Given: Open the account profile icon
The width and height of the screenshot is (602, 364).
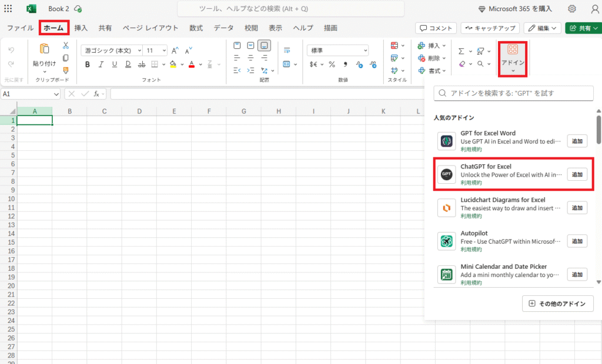Looking at the screenshot, I should coord(595,9).
